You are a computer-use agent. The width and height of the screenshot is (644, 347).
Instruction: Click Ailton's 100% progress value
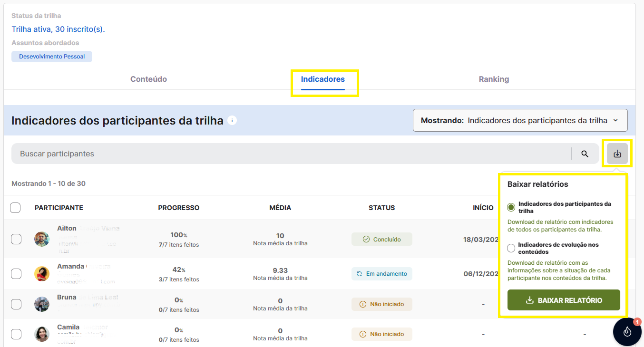point(179,235)
